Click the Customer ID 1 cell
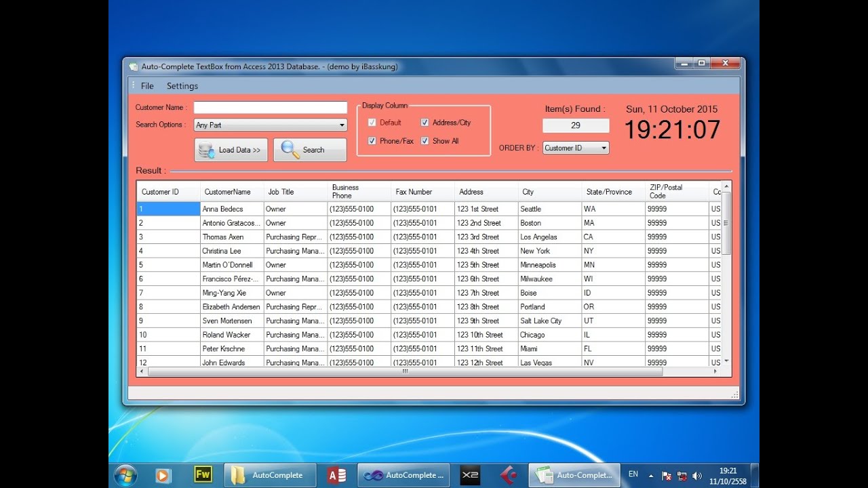Screen dimensions: 868x488 tap(168, 209)
